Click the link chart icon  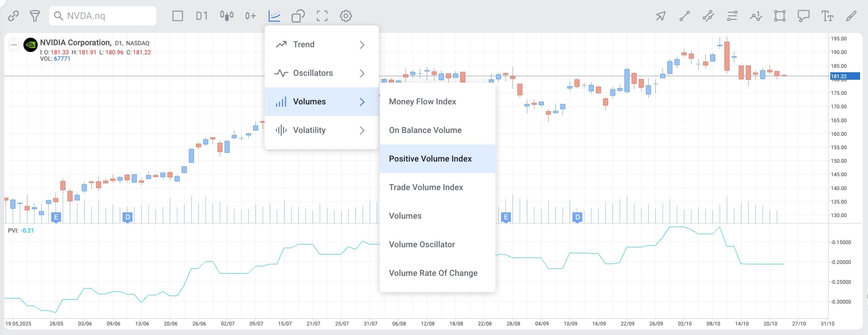click(x=13, y=16)
